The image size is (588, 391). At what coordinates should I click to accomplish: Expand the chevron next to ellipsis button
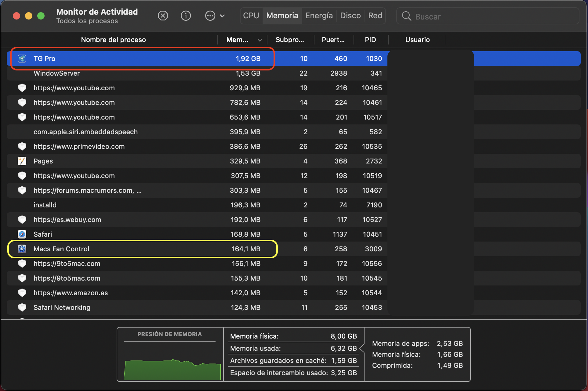point(222,16)
